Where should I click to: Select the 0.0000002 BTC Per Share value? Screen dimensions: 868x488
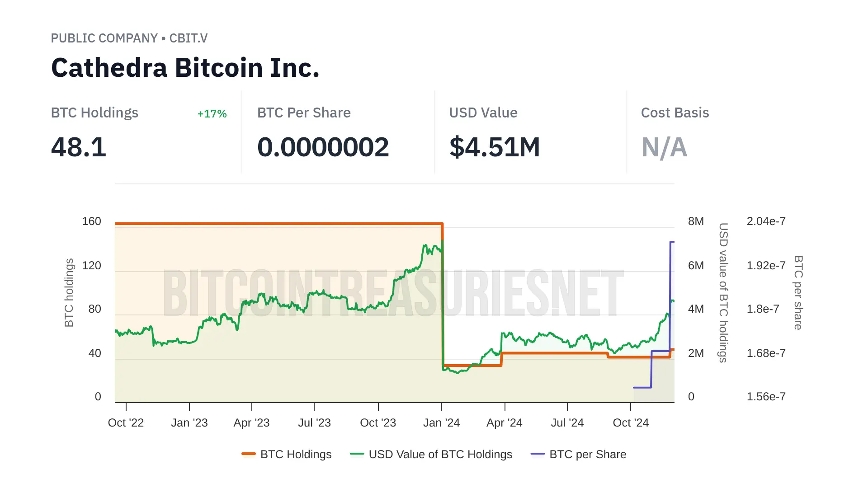coord(323,147)
